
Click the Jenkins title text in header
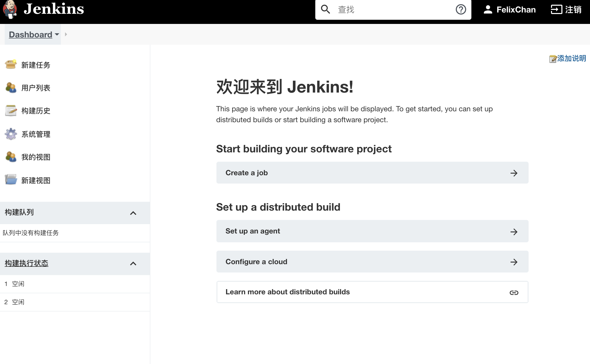(54, 9)
